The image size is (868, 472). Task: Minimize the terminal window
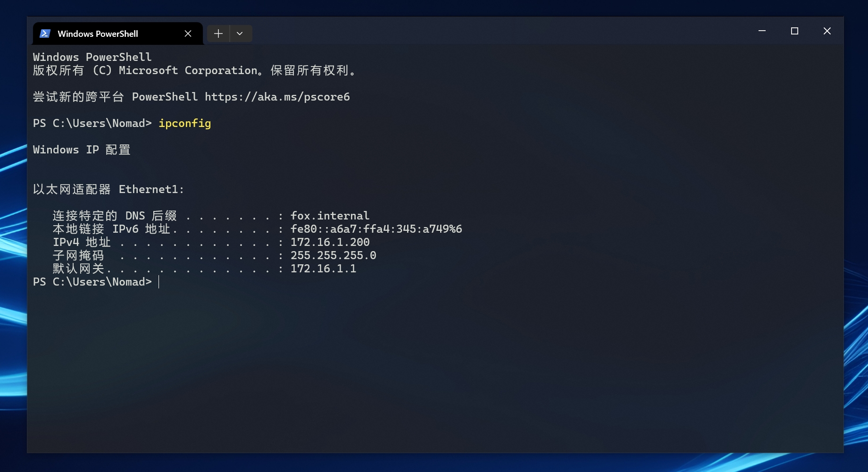[762, 31]
